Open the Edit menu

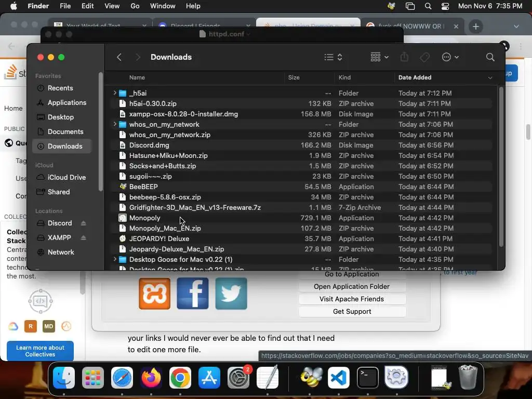pos(87,6)
